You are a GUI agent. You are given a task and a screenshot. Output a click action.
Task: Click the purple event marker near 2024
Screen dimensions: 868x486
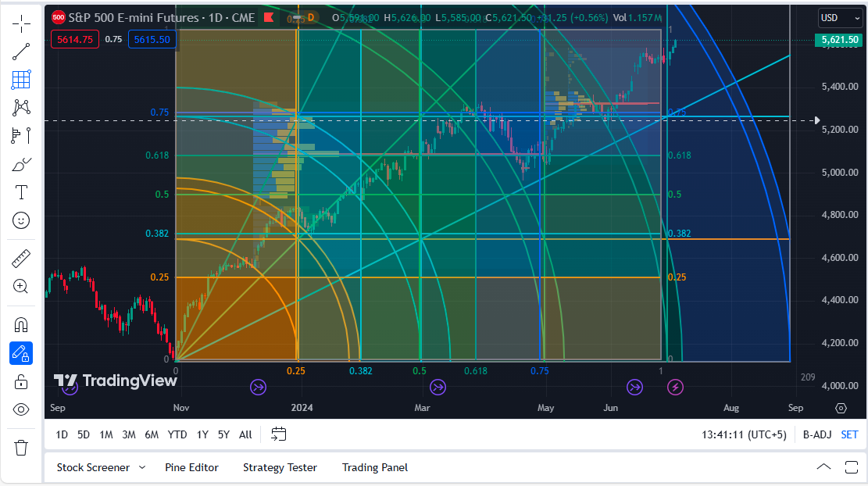point(259,387)
